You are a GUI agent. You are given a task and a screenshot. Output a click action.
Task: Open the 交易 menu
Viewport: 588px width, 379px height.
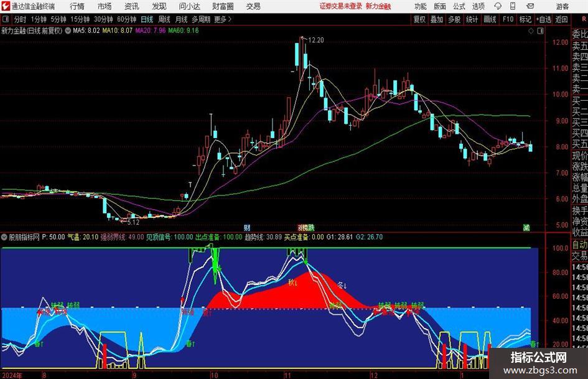click(253, 6)
